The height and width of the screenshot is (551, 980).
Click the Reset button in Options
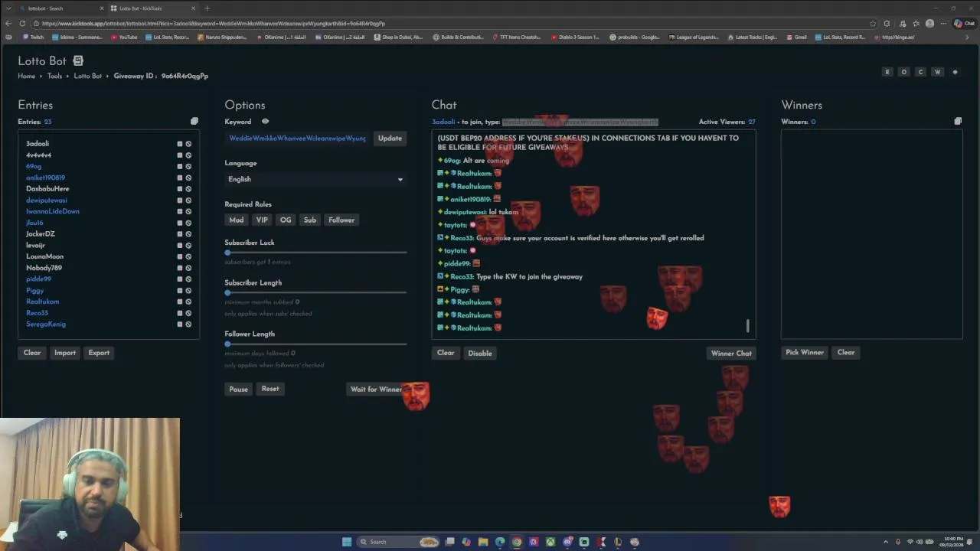[270, 389]
